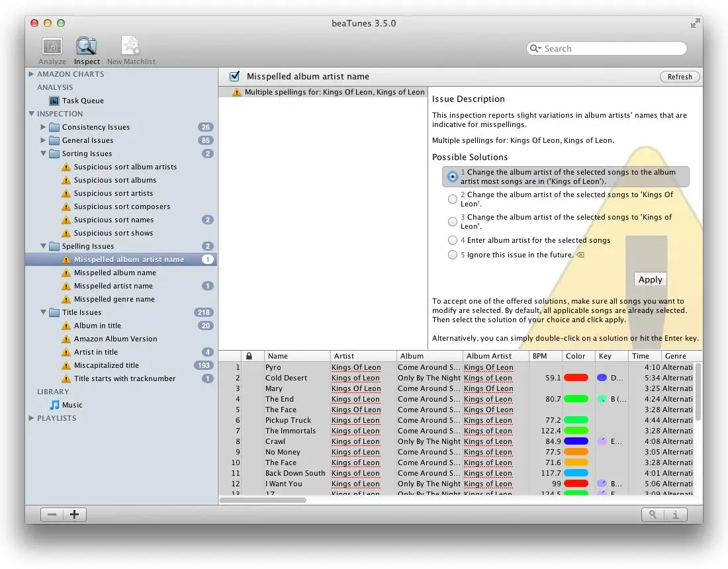The width and height of the screenshot is (728, 569).
Task: Toggle the Misspelled album artist name checkbox
Action: pyautogui.click(x=235, y=76)
